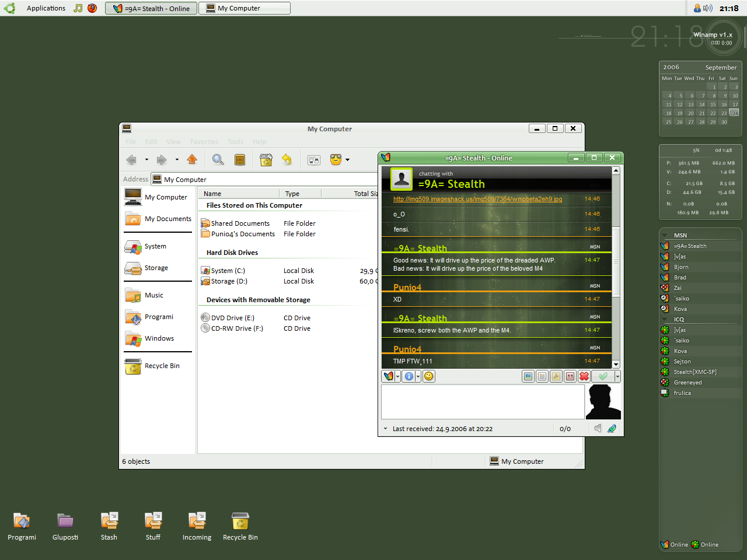Click the red X button in chat toolbar
The width and height of the screenshot is (747, 560).
584,376
